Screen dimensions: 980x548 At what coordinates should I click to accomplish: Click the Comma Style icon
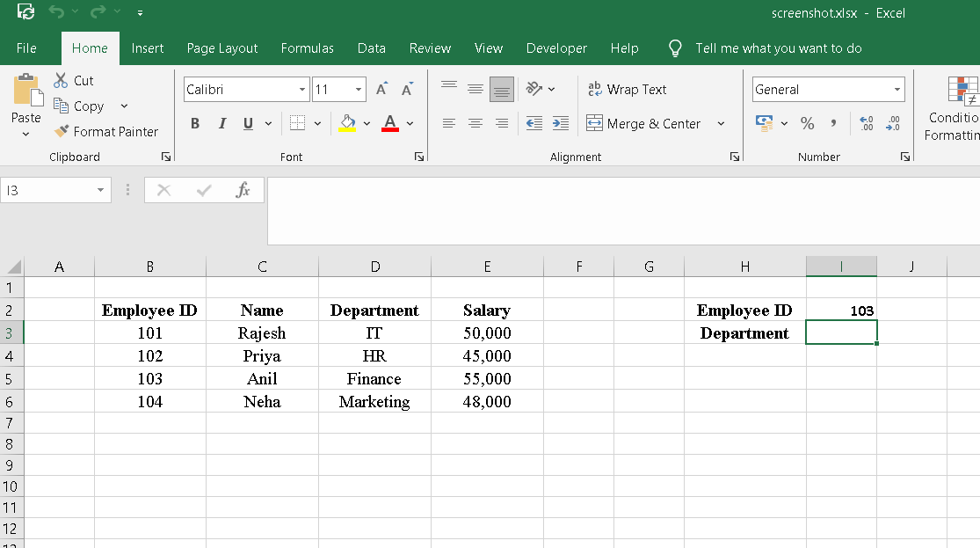pyautogui.click(x=833, y=123)
